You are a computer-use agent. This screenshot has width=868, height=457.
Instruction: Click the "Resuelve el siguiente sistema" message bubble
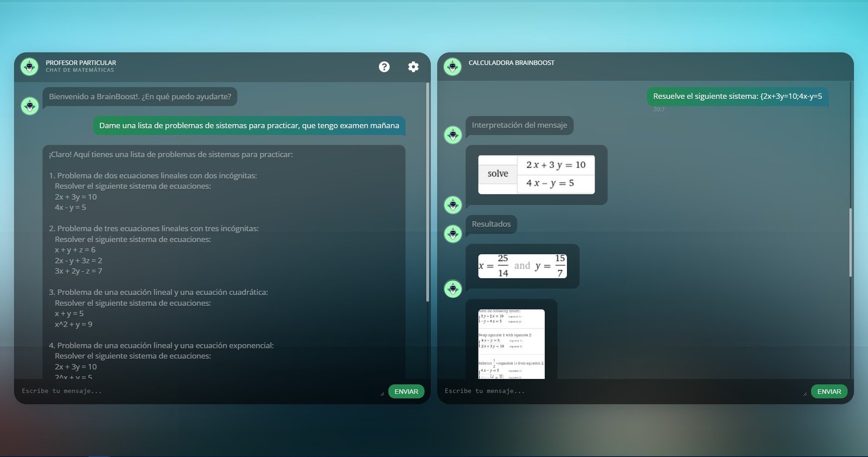pyautogui.click(x=737, y=96)
